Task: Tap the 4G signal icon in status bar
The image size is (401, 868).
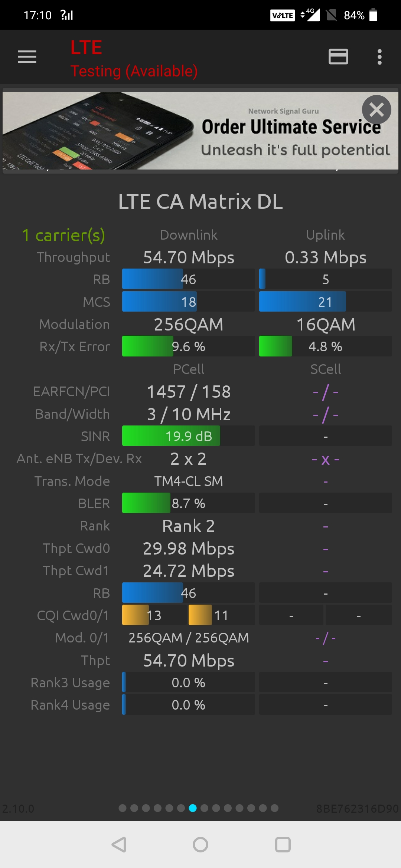Action: coord(311,16)
